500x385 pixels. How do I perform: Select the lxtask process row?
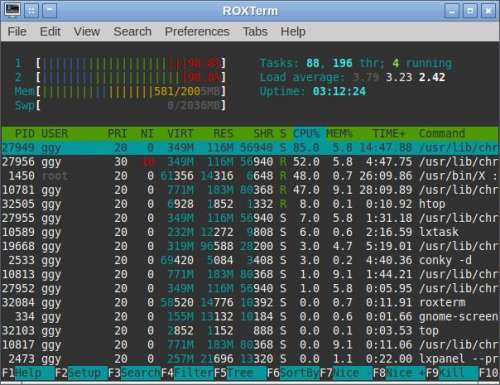(x=250, y=232)
